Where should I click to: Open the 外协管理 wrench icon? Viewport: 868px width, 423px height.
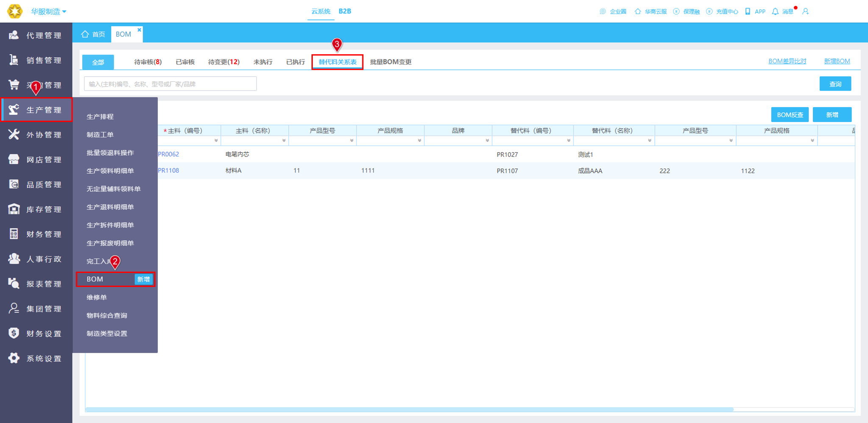(x=14, y=135)
